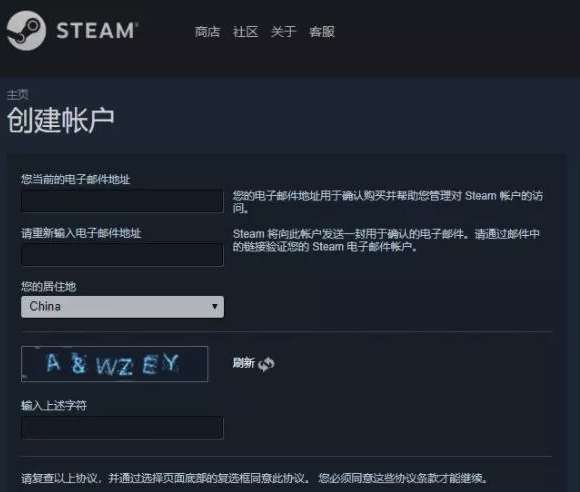580x492 pixels.
Task: Click the text beginning 您的电子邮件地址用于确认购买
Action: [388, 202]
